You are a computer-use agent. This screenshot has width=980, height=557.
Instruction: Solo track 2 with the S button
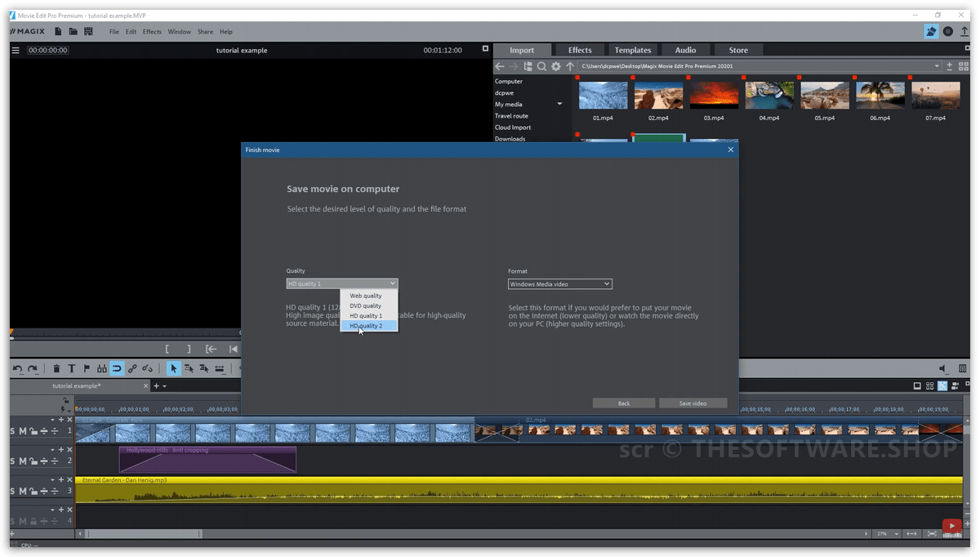click(13, 461)
